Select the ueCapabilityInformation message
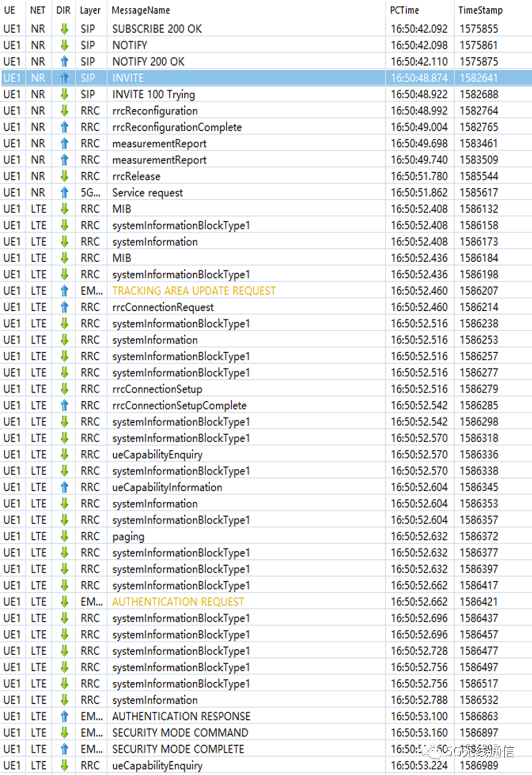532x775 pixels. click(x=167, y=487)
